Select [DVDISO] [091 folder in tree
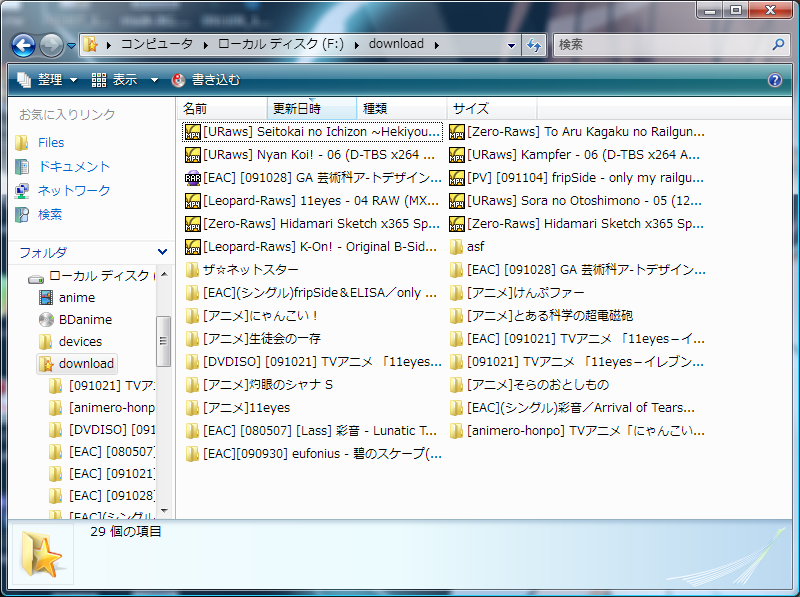 coord(102,430)
